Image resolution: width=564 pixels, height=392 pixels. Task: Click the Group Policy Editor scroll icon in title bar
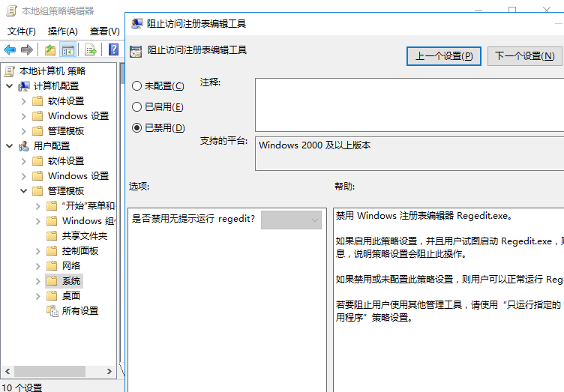pos(11,11)
